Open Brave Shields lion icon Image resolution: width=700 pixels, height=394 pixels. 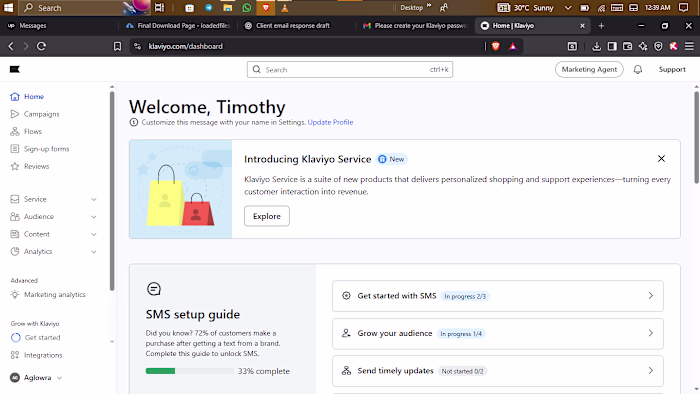tap(496, 46)
